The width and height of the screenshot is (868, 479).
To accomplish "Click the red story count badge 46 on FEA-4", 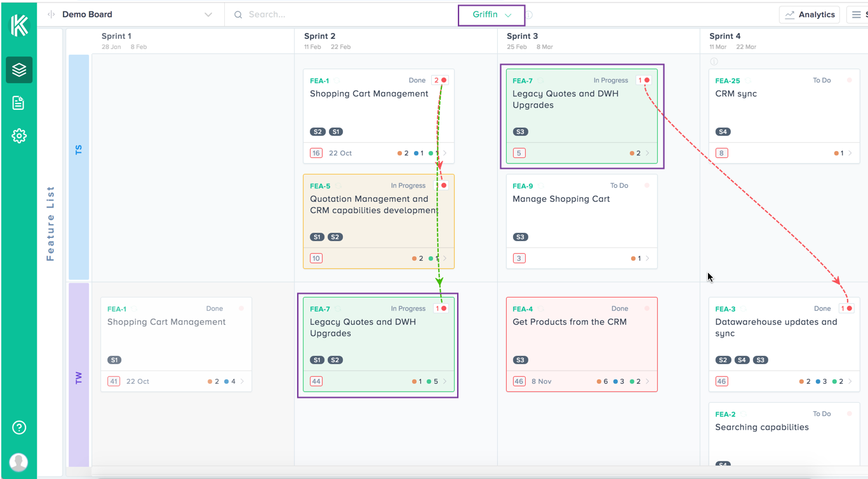I will coord(519,381).
